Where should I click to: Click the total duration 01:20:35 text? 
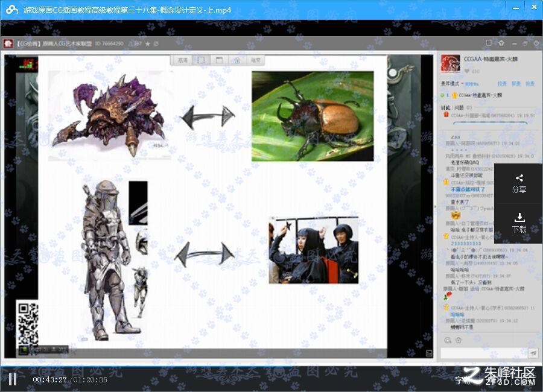click(90, 379)
